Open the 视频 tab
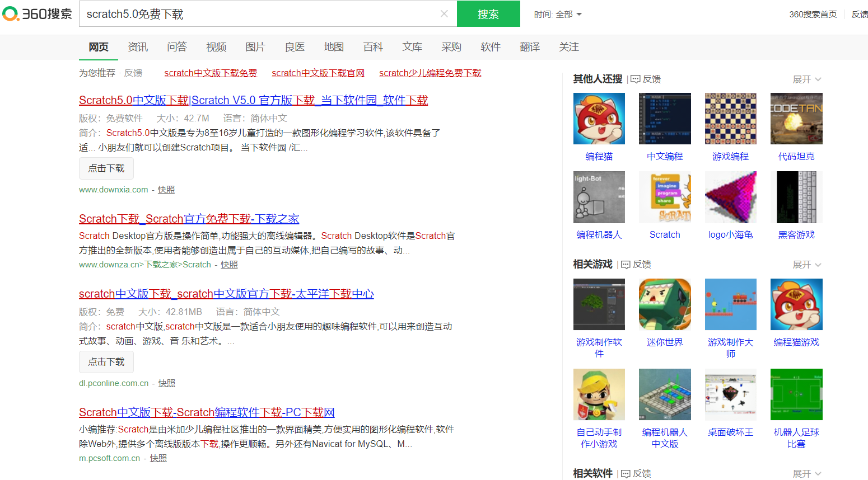This screenshot has height=480, width=868. click(x=216, y=47)
